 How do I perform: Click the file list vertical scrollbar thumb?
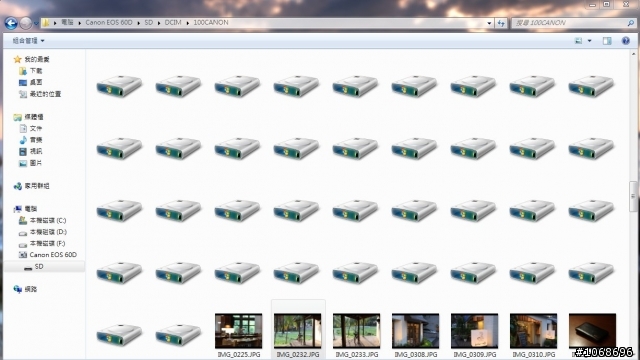click(x=633, y=197)
